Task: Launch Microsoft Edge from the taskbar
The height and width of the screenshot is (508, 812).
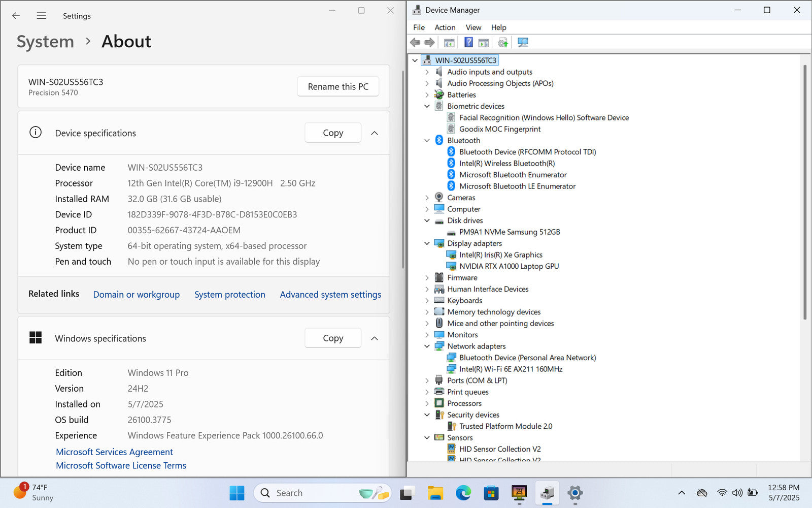Action: pyautogui.click(x=463, y=493)
